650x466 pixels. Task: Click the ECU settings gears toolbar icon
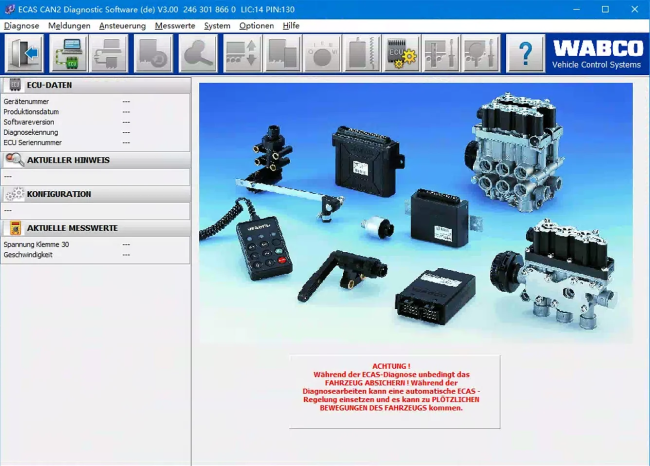click(x=401, y=53)
